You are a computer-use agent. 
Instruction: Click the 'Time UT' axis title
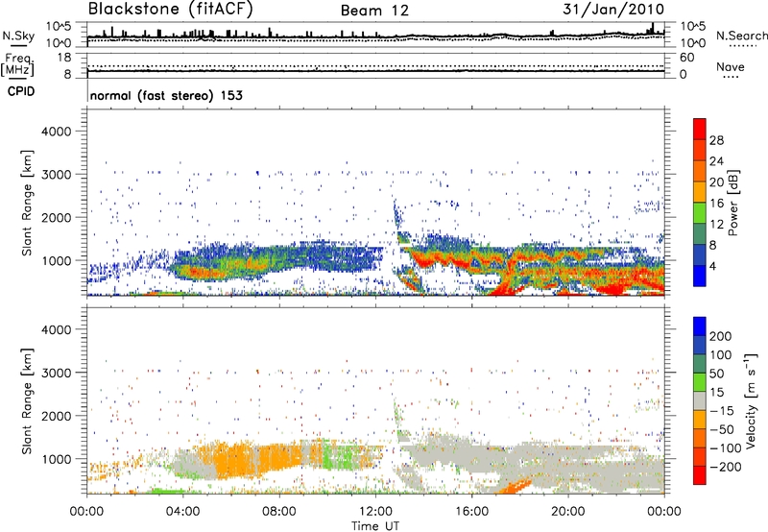[x=375, y=526]
